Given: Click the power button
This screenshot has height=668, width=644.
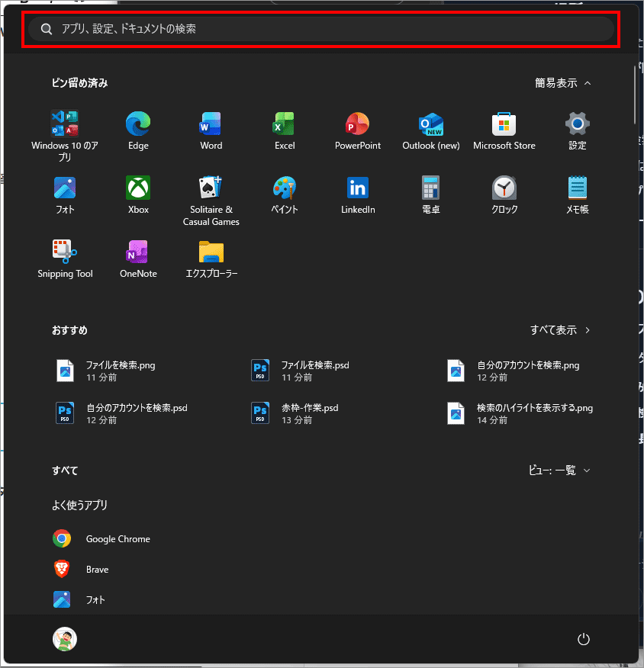Looking at the screenshot, I should [584, 640].
